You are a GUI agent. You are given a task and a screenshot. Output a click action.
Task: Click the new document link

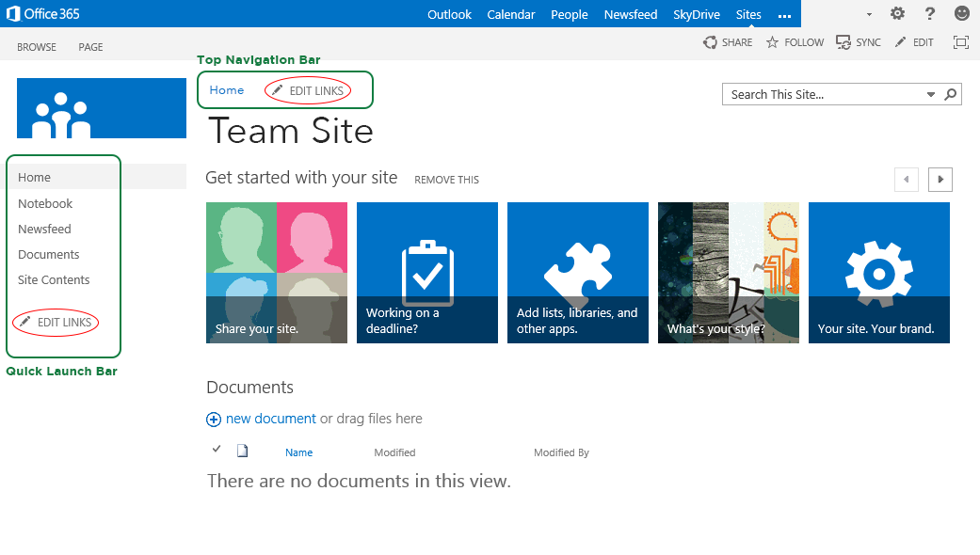tap(271, 419)
